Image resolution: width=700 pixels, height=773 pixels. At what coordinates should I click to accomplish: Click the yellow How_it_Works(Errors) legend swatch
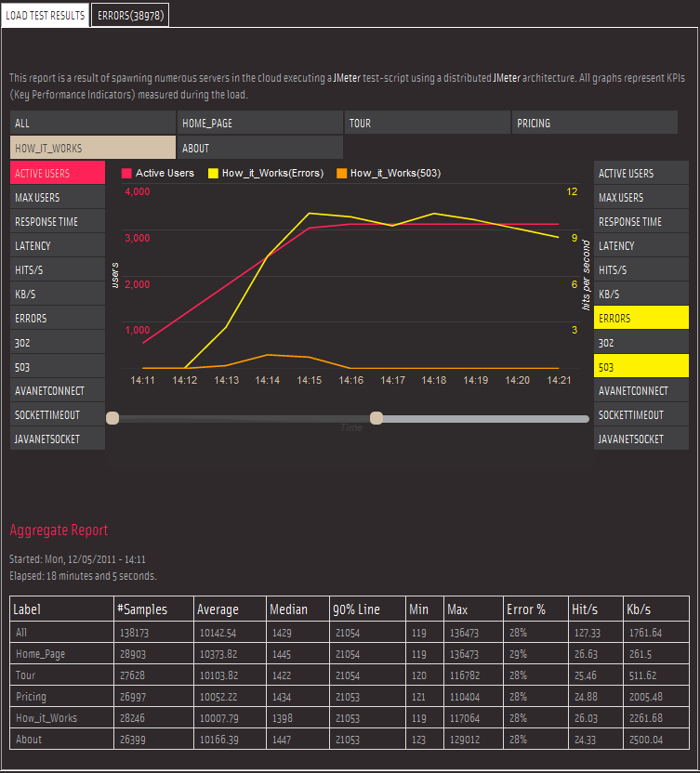[x=213, y=173]
